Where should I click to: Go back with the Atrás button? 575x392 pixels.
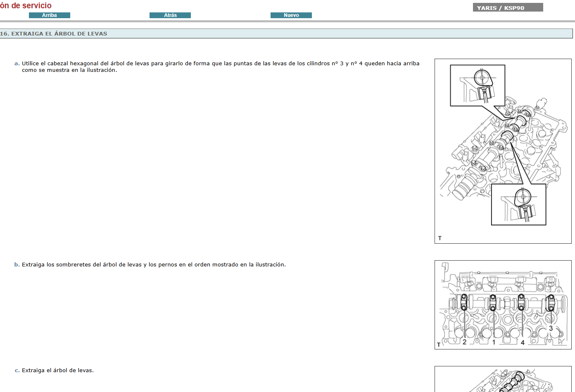(170, 15)
